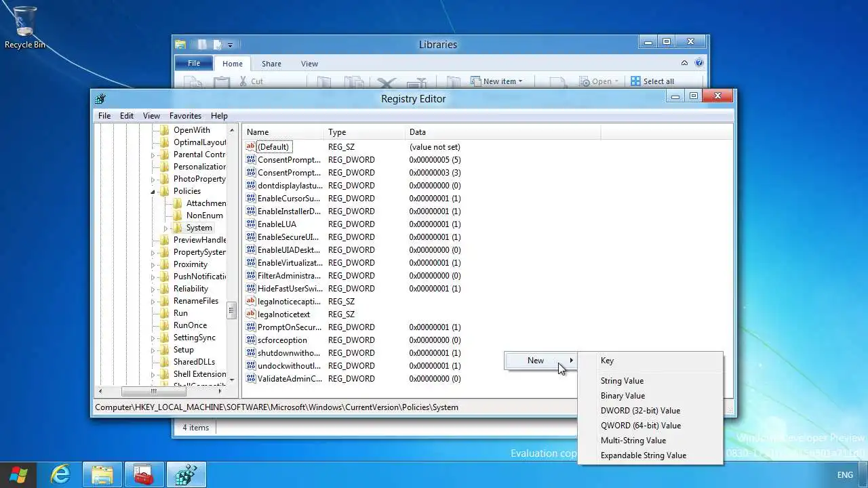The width and height of the screenshot is (868, 488).
Task: Click the tree pane vertical scrollbar thumb
Action: pos(231,310)
